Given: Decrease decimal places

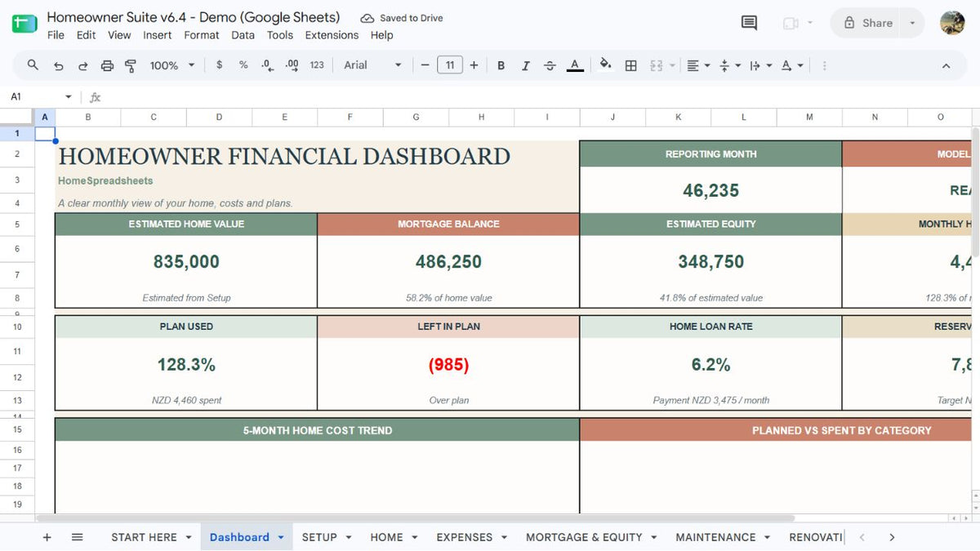Looking at the screenshot, I should [267, 65].
